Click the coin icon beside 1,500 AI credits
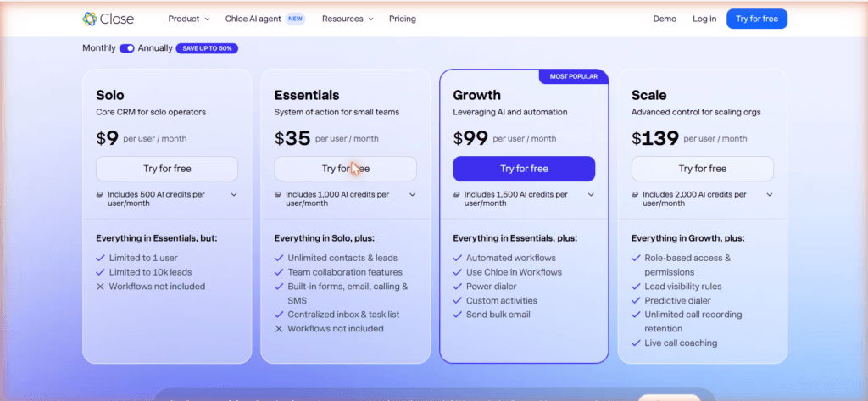 457,195
